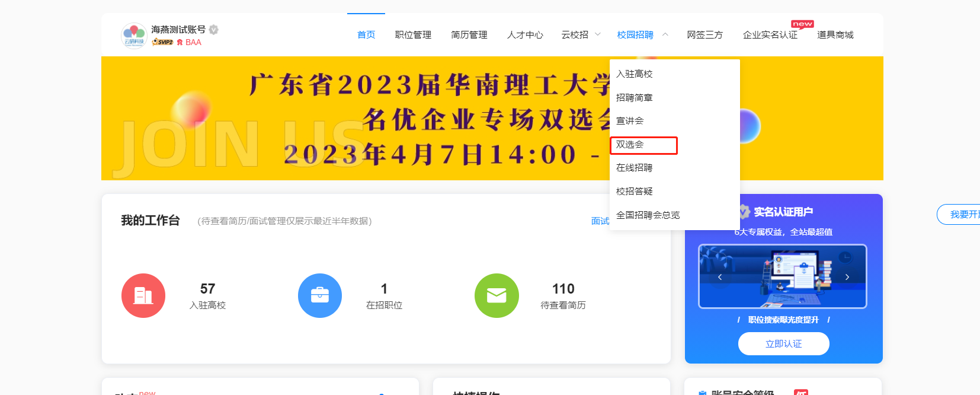Open 职位管理 in navigation
980x395 pixels.
tap(413, 35)
